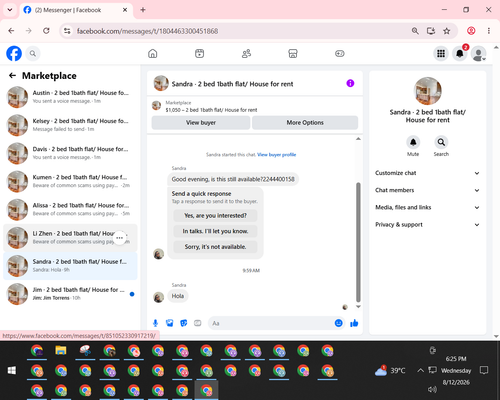Screen dimensions: 500x400
Task: Open a new browser tab
Action: [x=143, y=10]
